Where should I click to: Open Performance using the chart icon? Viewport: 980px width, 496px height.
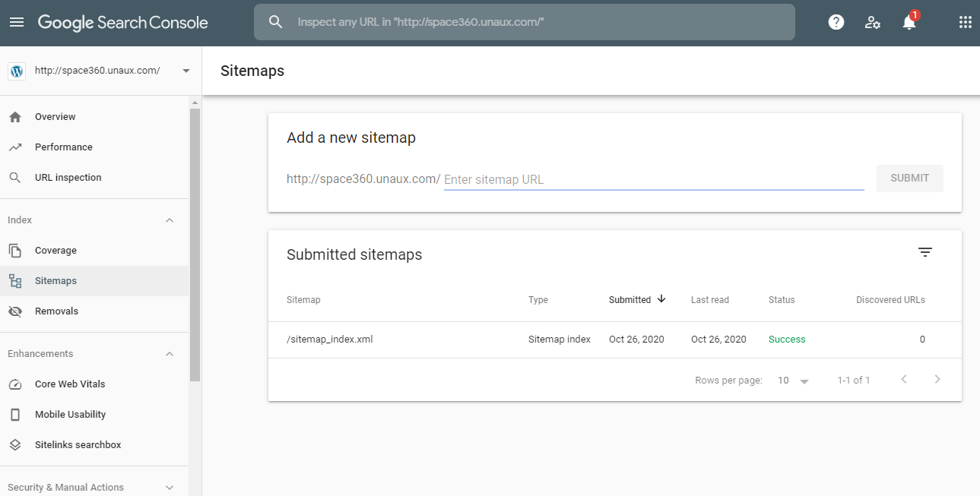[x=15, y=147]
